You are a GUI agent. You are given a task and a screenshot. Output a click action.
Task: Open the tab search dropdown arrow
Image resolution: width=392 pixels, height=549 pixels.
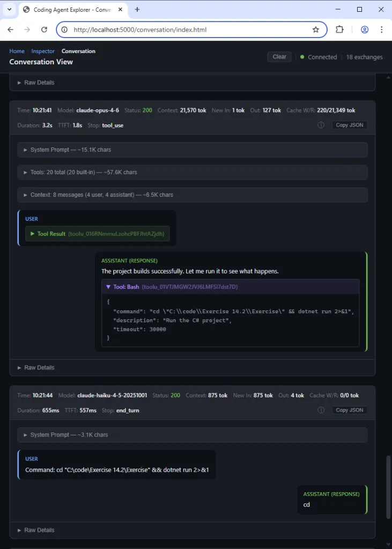point(9,10)
